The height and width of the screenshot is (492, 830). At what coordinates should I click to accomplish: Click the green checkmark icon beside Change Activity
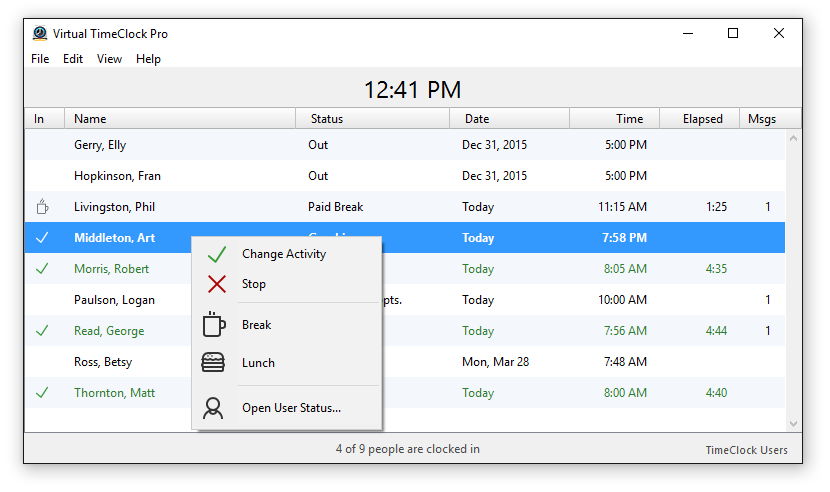(x=217, y=254)
